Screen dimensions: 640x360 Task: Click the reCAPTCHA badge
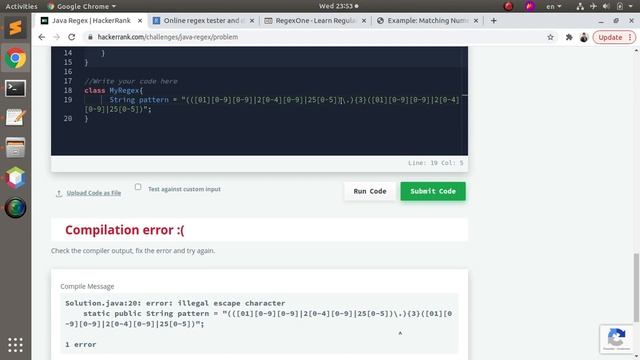tap(616, 338)
